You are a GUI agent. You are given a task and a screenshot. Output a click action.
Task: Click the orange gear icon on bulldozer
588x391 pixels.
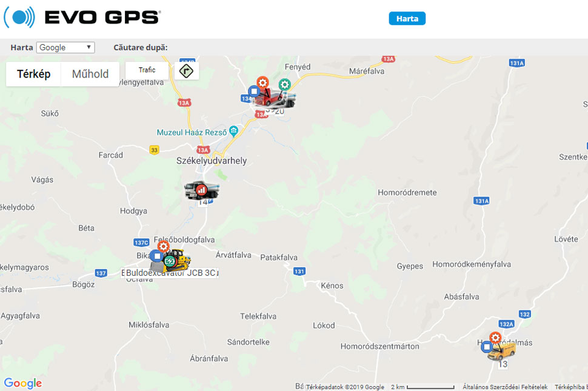[x=163, y=246]
